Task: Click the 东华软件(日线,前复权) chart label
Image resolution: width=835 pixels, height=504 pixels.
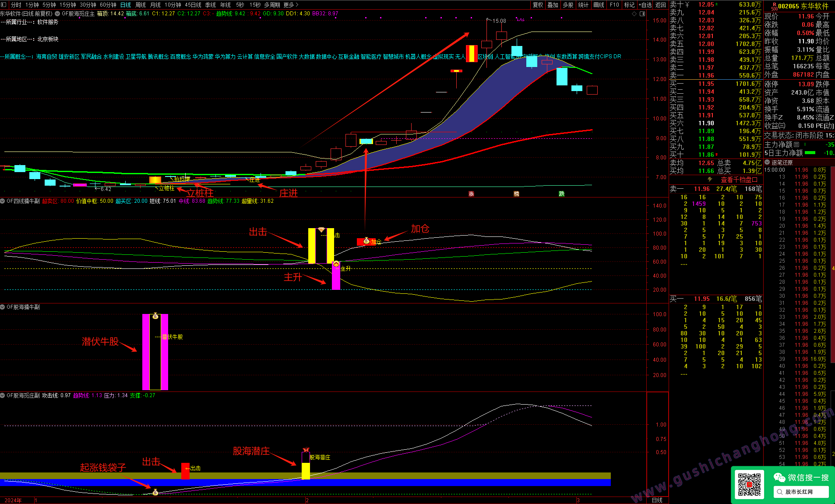Action: [x=26, y=14]
